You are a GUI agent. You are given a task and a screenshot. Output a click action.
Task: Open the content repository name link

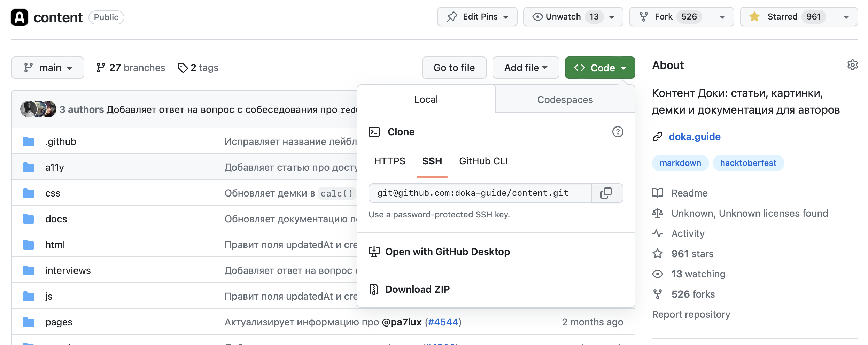[58, 17]
